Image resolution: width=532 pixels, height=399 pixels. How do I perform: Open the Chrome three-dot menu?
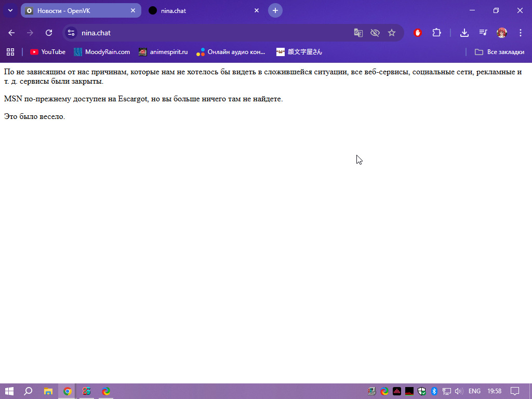pyautogui.click(x=520, y=33)
